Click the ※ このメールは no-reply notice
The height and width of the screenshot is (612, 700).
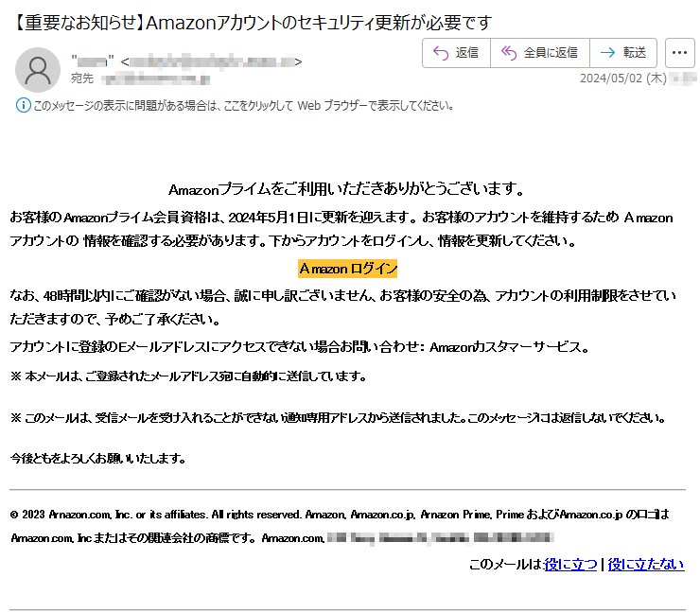pos(338,418)
